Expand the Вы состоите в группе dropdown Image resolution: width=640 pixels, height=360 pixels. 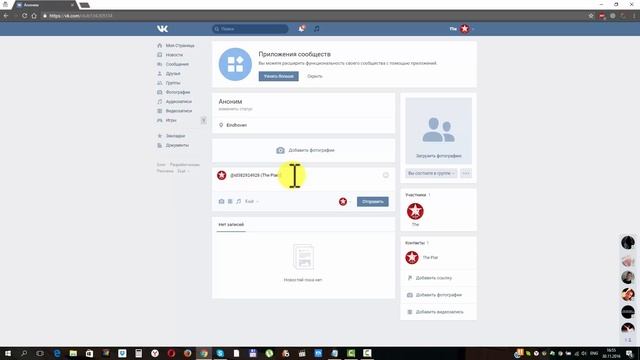point(431,173)
